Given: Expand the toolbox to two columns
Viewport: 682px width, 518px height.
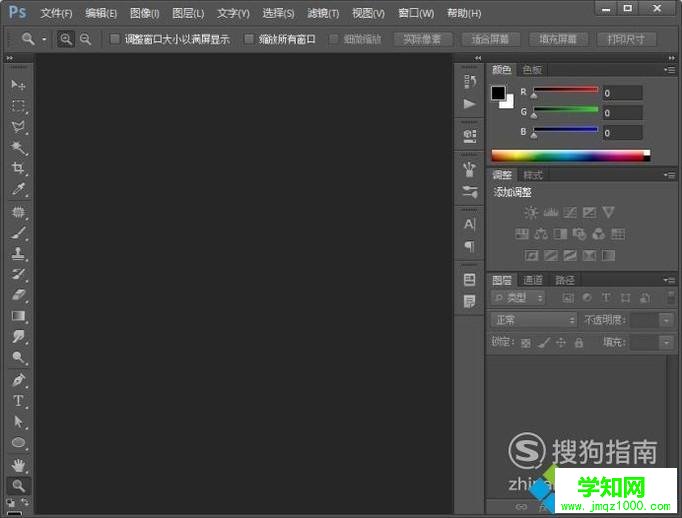Looking at the screenshot, I should coord(10,58).
